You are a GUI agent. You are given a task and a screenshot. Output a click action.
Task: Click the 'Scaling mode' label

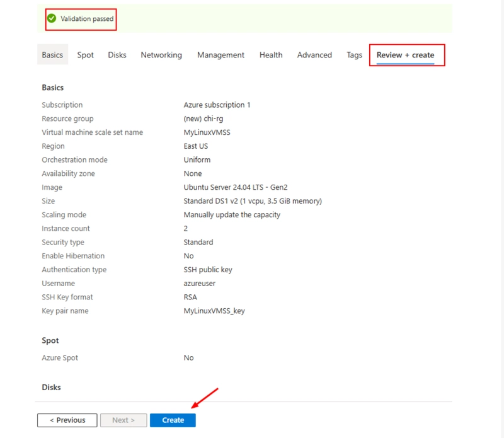click(64, 214)
